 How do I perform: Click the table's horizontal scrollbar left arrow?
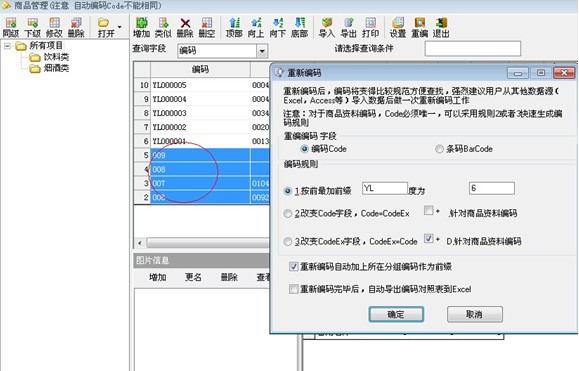[x=140, y=243]
